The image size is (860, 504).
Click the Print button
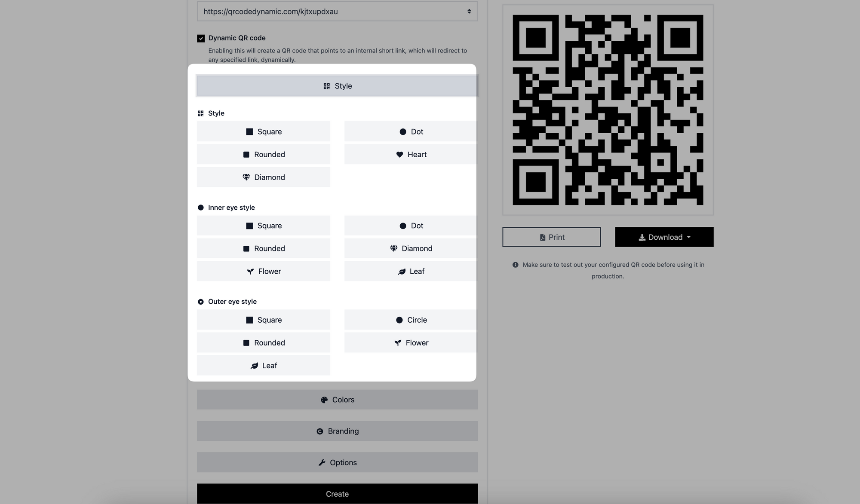552,236
